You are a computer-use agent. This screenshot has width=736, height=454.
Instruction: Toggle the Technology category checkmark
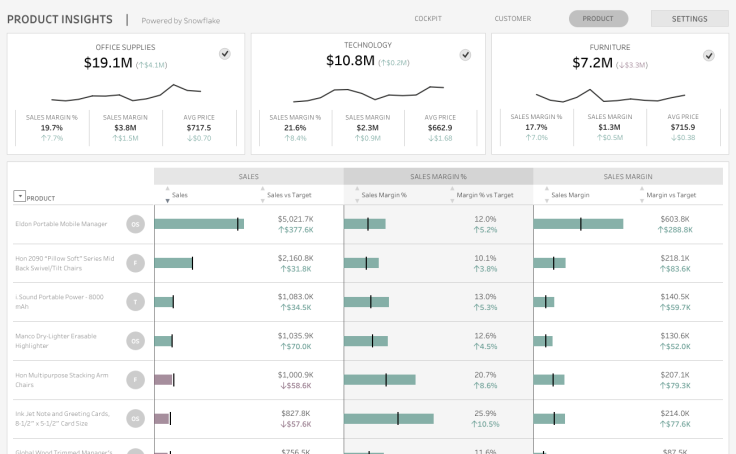(x=466, y=54)
